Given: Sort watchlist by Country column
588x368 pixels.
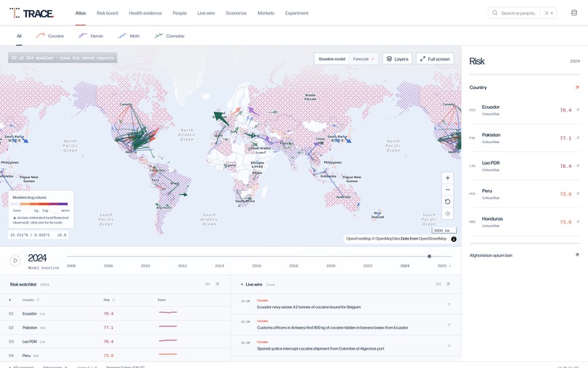Looking at the screenshot, I should click(31, 299).
